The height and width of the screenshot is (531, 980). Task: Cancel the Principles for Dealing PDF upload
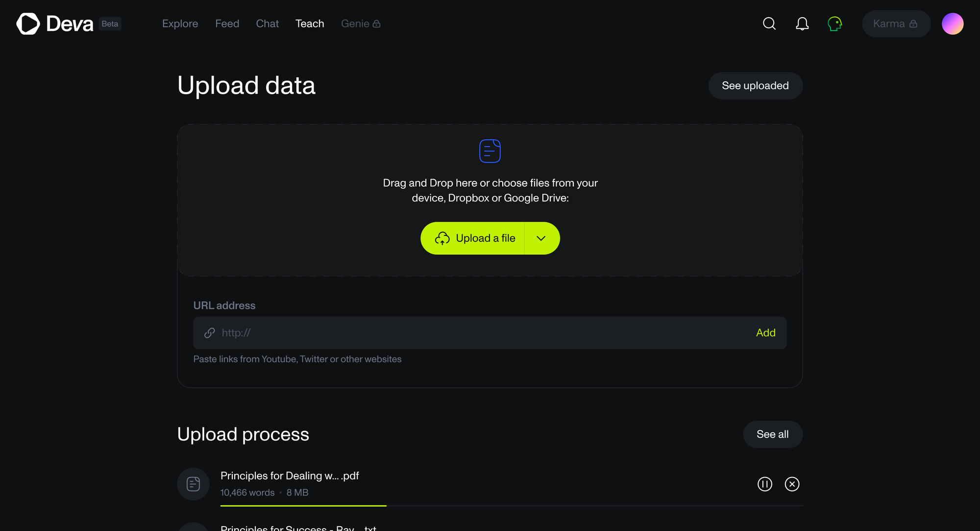point(792,484)
